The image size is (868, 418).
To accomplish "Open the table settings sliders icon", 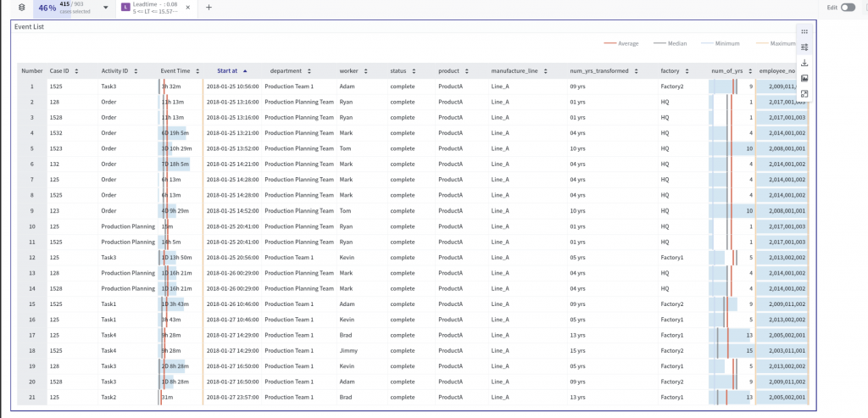I will click(x=804, y=47).
